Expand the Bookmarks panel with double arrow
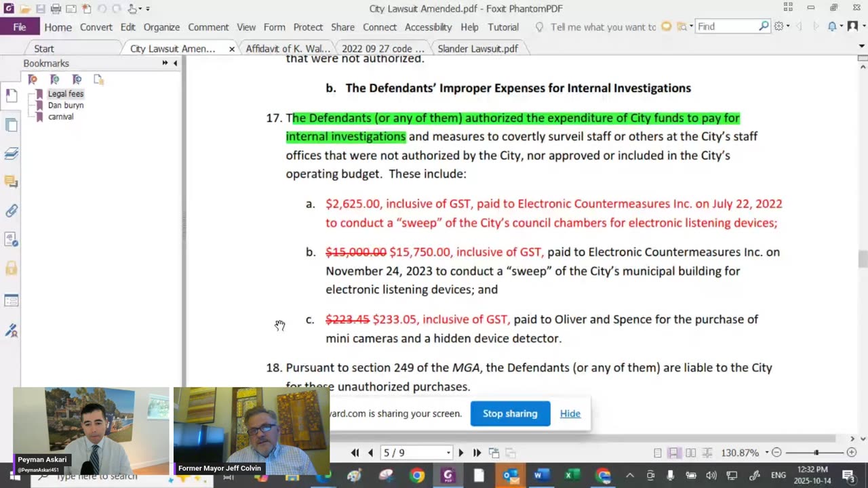 coord(165,63)
